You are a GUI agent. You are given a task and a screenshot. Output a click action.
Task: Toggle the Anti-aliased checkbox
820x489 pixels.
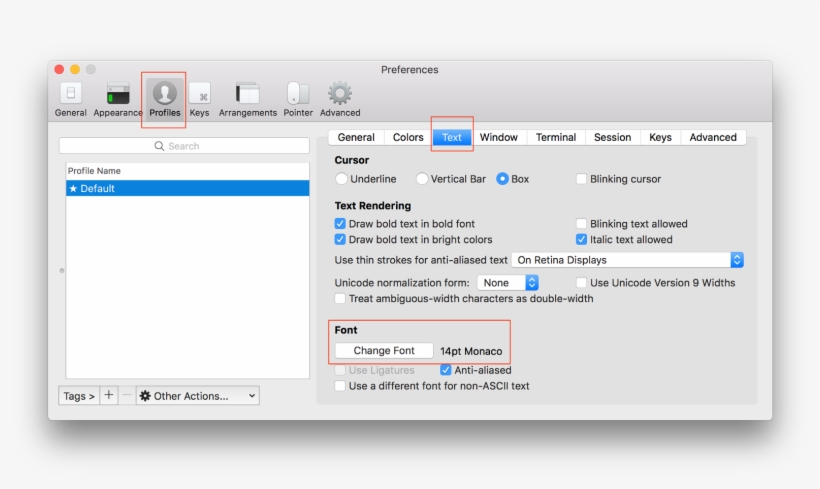click(x=446, y=370)
